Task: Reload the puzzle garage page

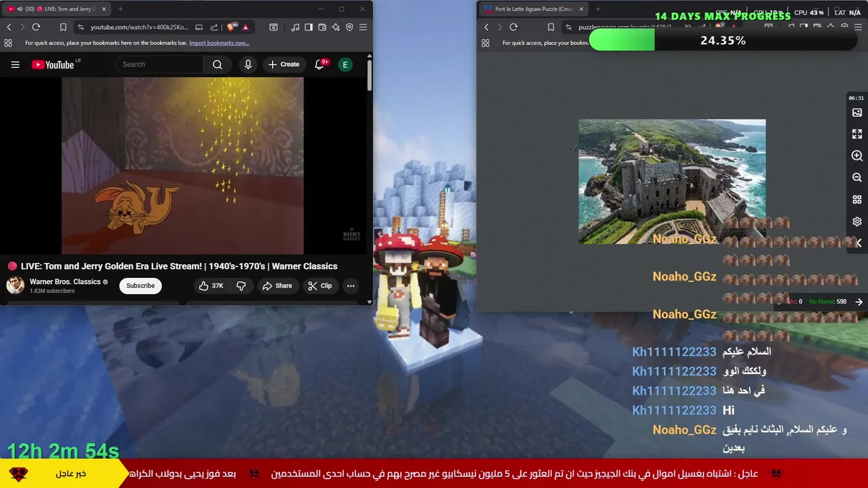Action: click(x=513, y=27)
